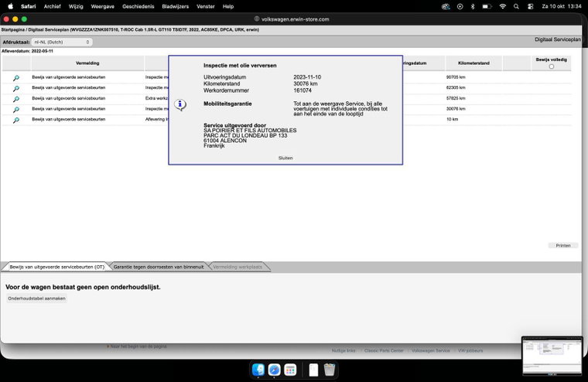
Task: Open Finder in the Dock
Action: (x=258, y=370)
